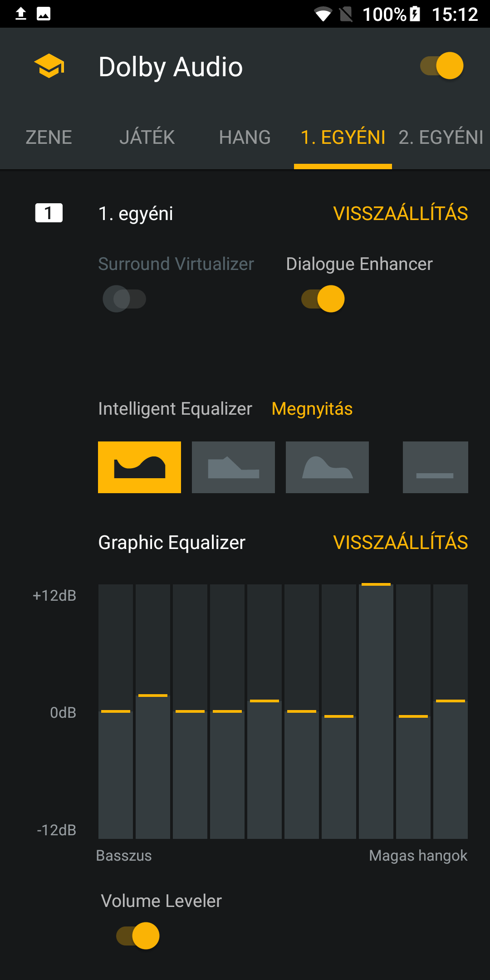Tap the numbered 1 profile badge icon

click(x=49, y=213)
